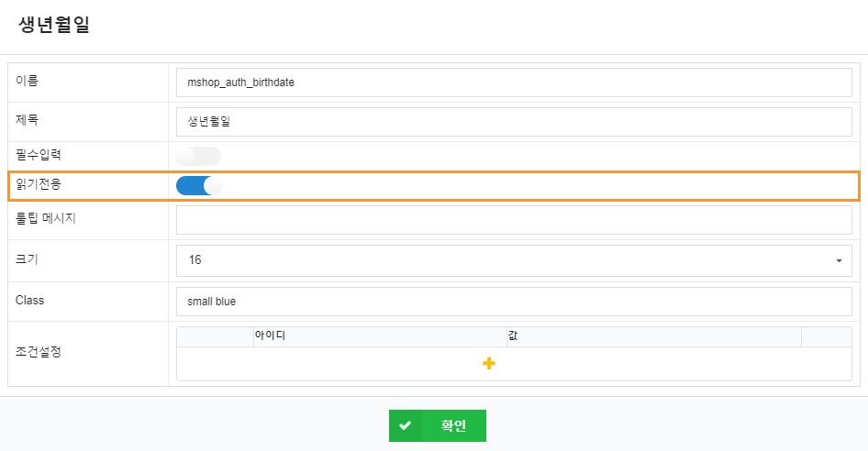Viewport: 868px width, 451px height.
Task: Select the Class input containing small blue
Action: (x=513, y=301)
